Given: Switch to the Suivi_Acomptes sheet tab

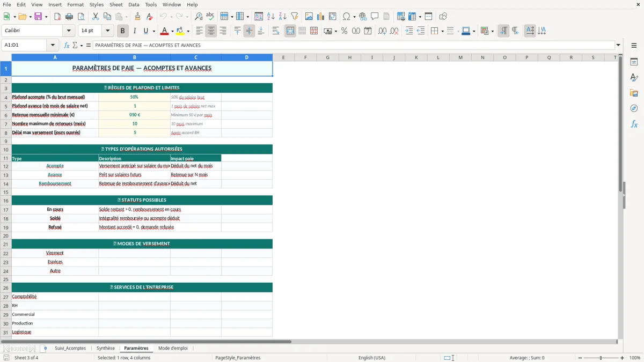Looking at the screenshot, I should (x=70, y=348).
